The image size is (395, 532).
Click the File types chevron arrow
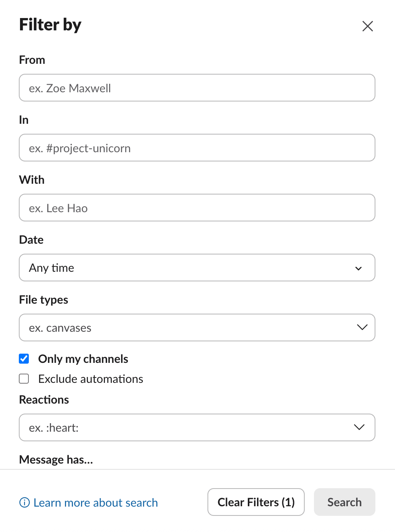(x=362, y=328)
